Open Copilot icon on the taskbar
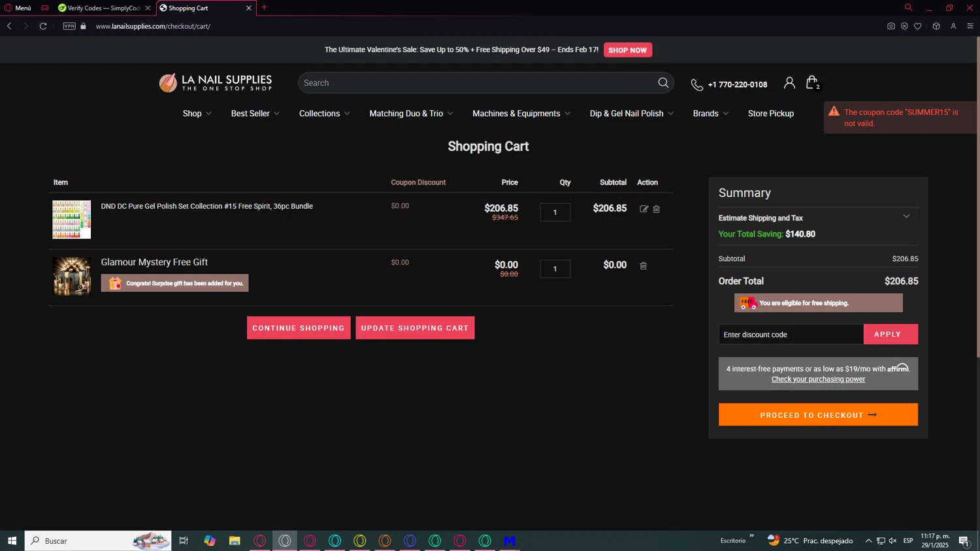This screenshot has width=980, height=551. click(x=210, y=541)
